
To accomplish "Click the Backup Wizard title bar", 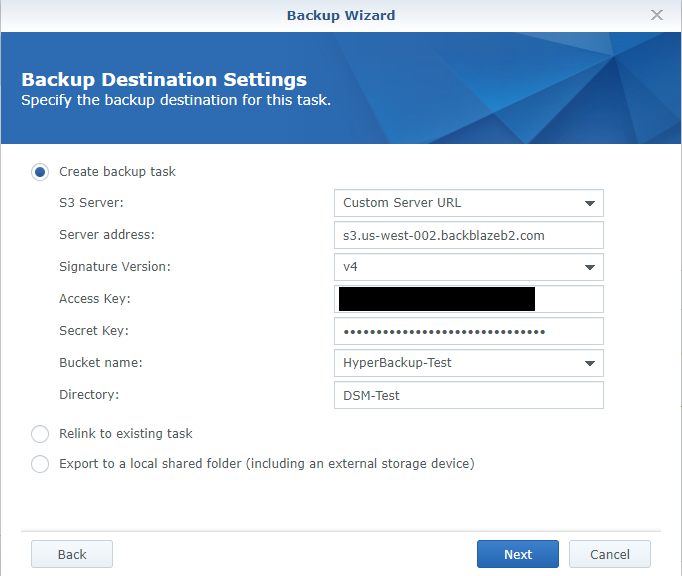I will point(341,15).
